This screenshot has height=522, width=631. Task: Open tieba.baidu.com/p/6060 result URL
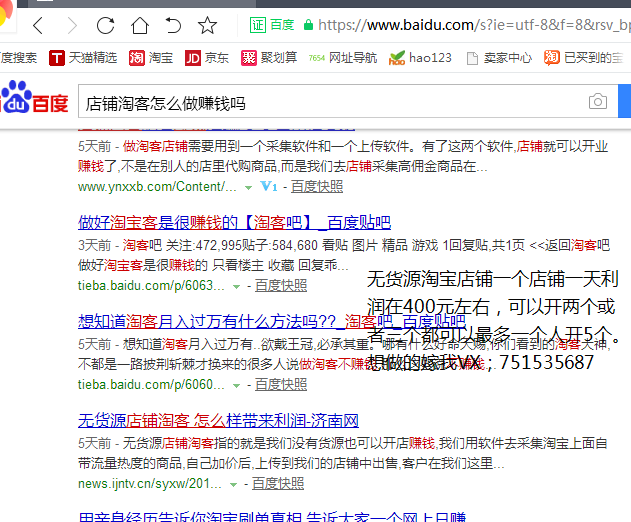point(151,385)
